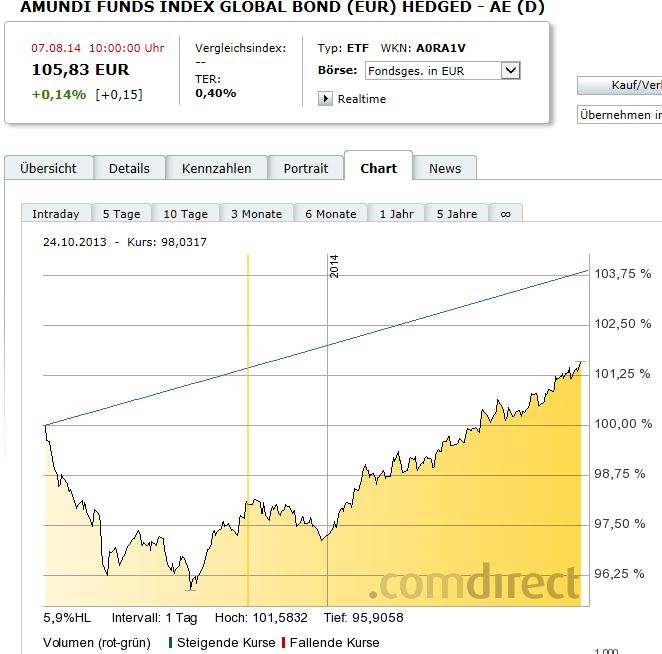The height and width of the screenshot is (654, 662).
Task: Select the 6 Monate time range
Action: click(x=330, y=214)
